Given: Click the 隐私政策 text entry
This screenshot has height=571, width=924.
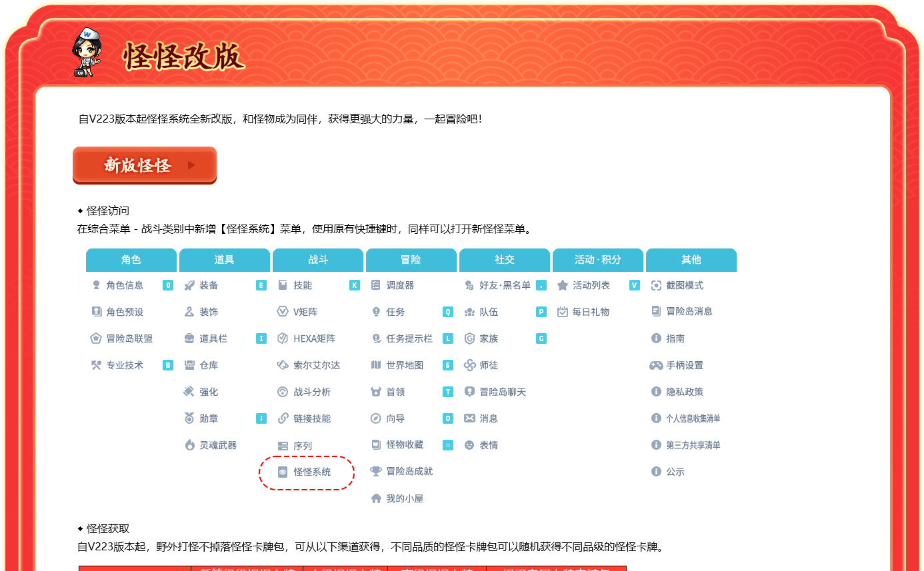Looking at the screenshot, I should (685, 392).
